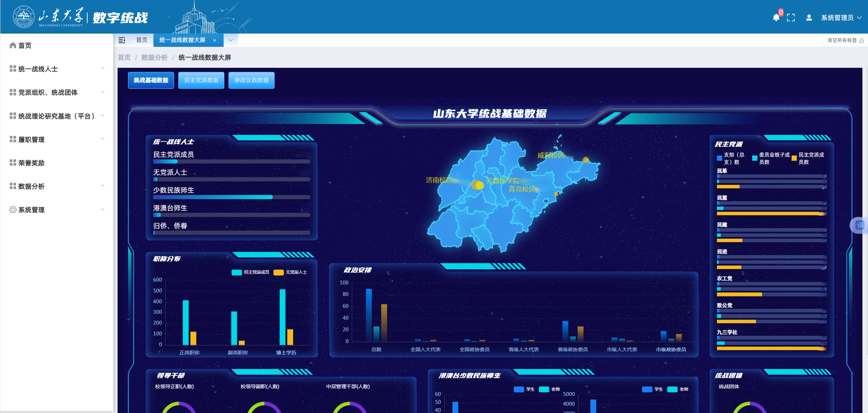This screenshot has width=868, height=413.
Task: Toggle the right chart's 学生 legend
Action: [x=653, y=389]
